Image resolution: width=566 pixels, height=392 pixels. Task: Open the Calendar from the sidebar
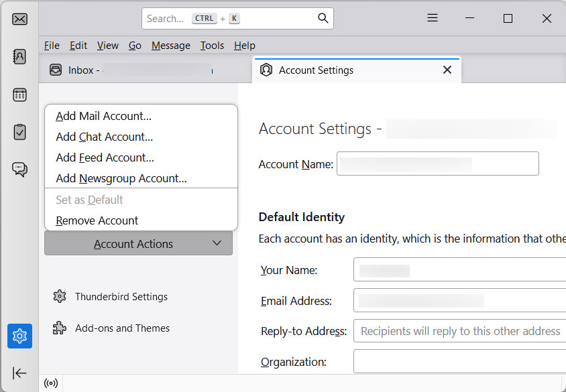tap(19, 94)
